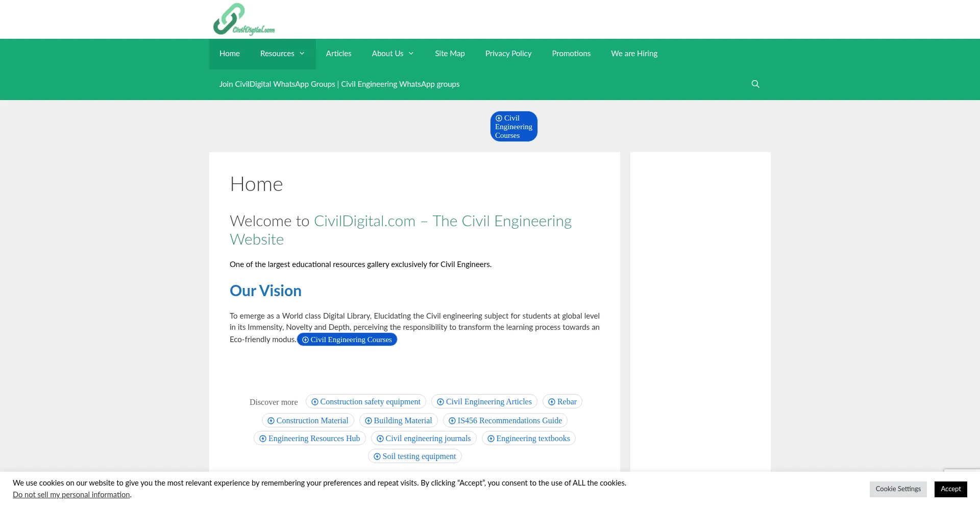
Task: Open Do not sell my personal information
Action: pyautogui.click(x=71, y=495)
